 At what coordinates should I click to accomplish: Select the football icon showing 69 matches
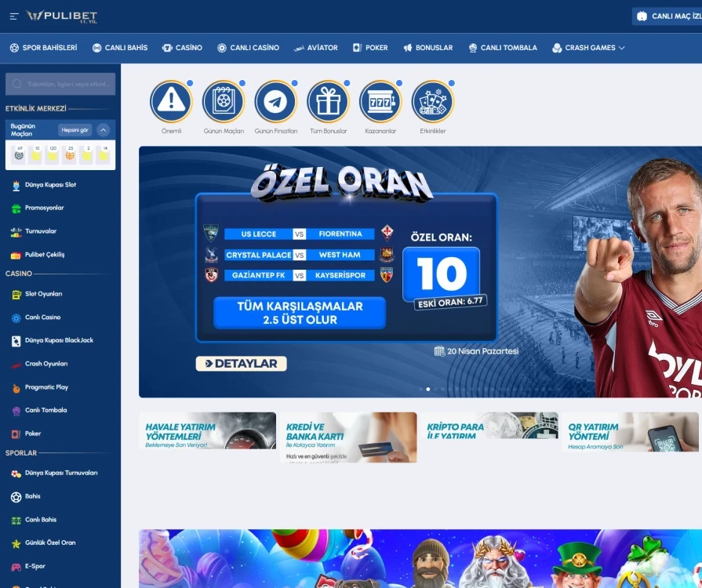pos(19,154)
